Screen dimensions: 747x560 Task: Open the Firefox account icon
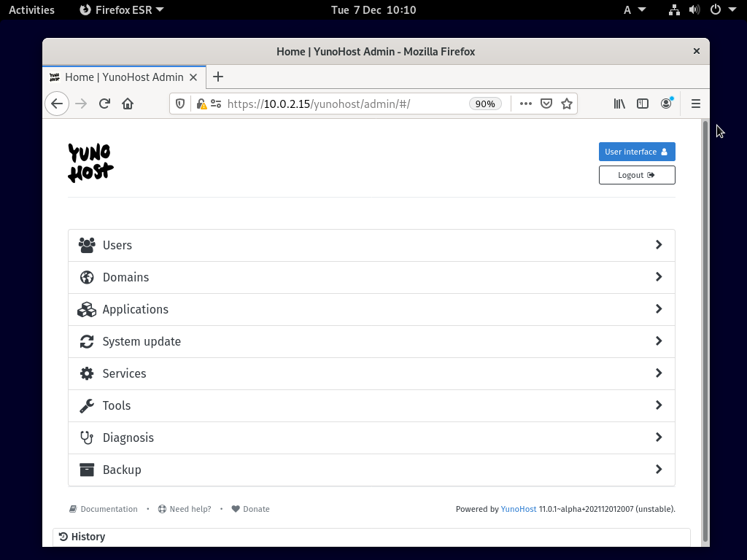click(667, 104)
